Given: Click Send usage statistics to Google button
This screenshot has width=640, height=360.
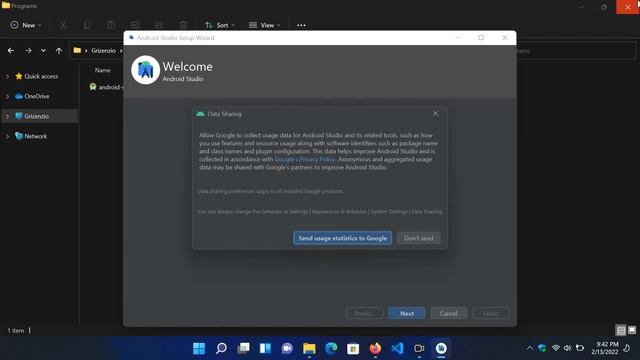Looking at the screenshot, I should pyautogui.click(x=342, y=238).
